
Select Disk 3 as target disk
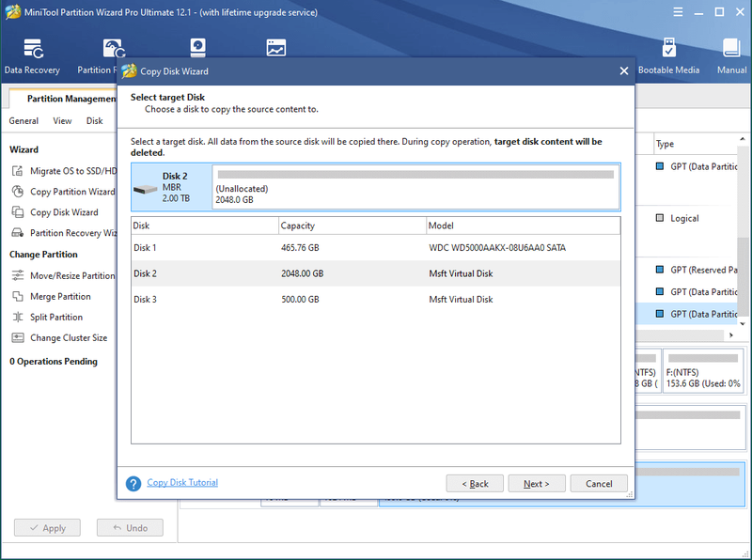(375, 299)
